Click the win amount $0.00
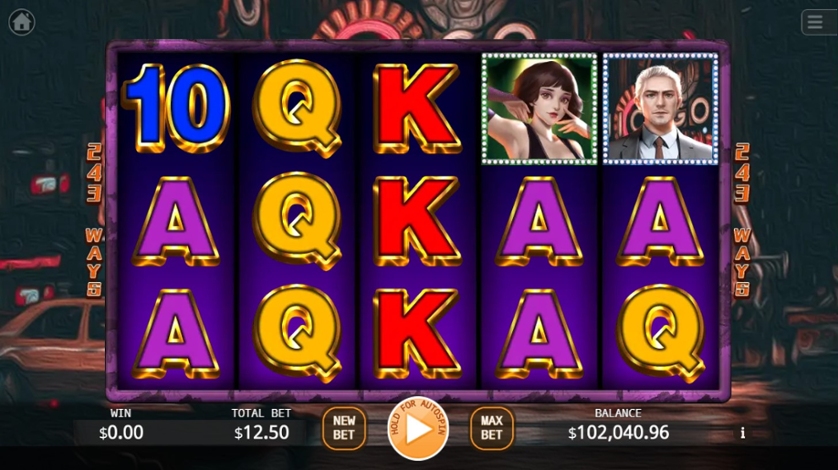This screenshot has height=470, width=838. pos(121,433)
